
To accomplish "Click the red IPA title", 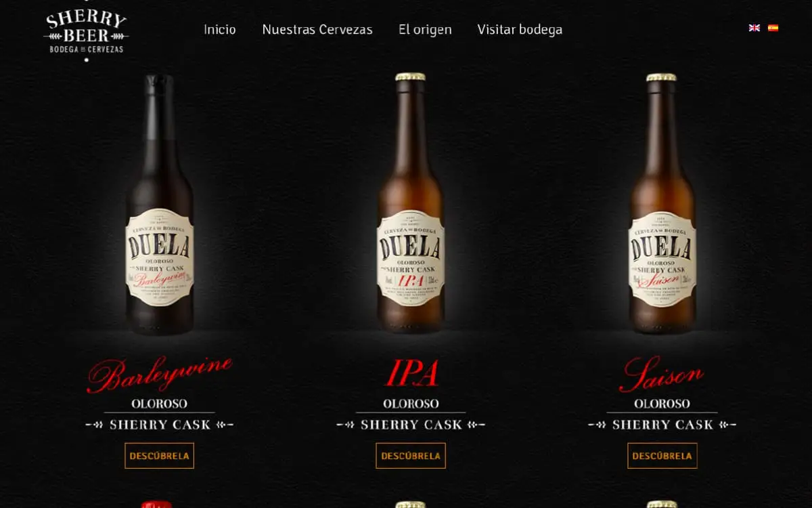I will coord(411,373).
